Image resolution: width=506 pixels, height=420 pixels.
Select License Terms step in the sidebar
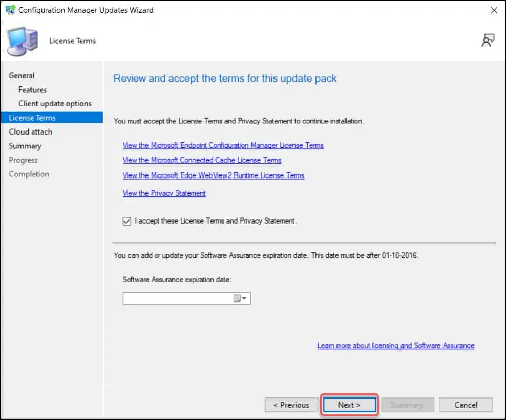click(x=52, y=118)
